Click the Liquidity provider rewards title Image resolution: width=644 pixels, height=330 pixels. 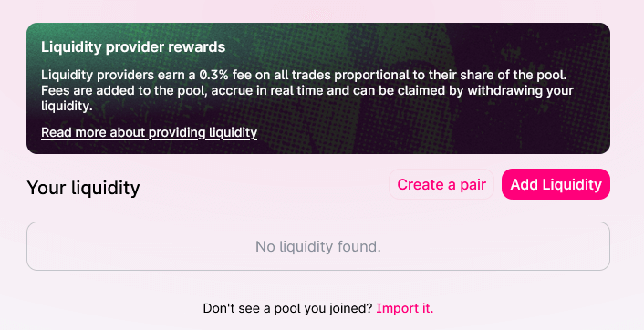pyautogui.click(x=133, y=46)
